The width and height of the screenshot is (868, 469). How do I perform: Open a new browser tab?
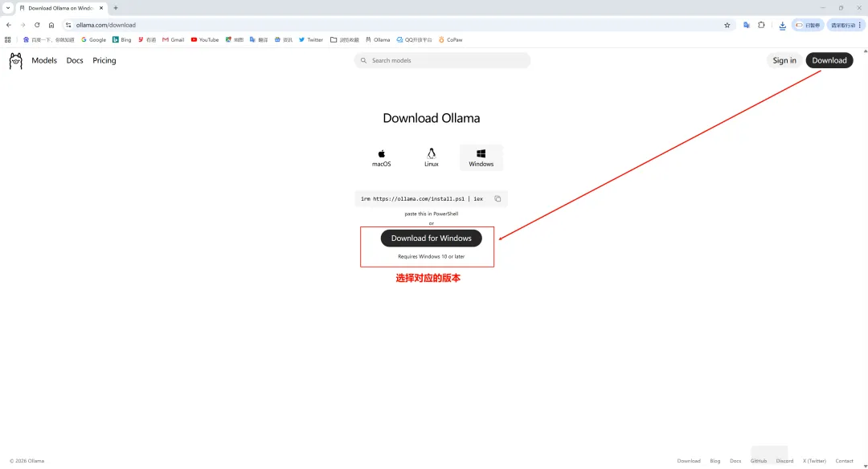click(116, 8)
